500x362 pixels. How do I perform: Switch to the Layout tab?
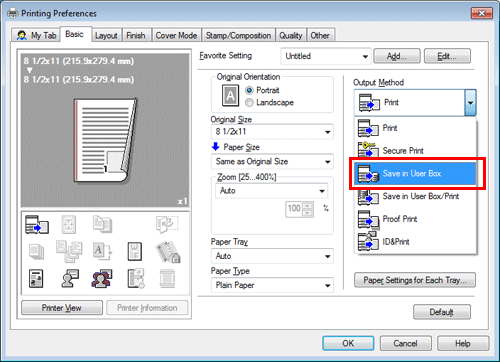pyautogui.click(x=106, y=35)
